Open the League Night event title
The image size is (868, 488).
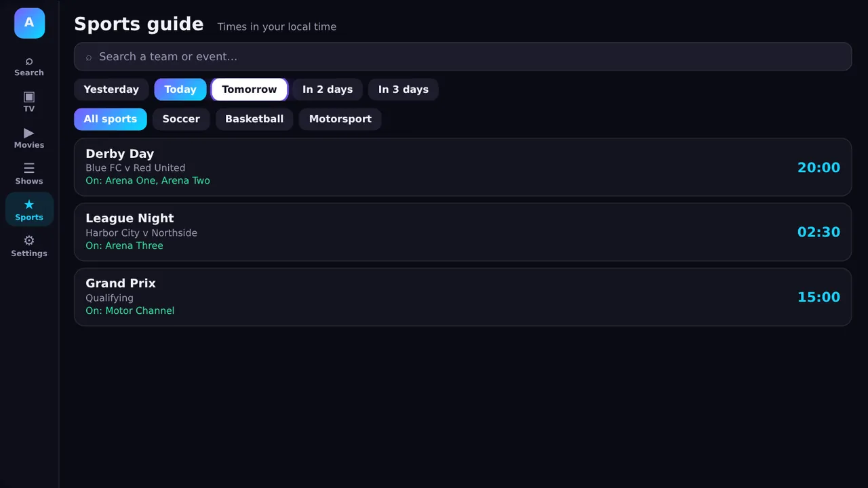click(130, 218)
